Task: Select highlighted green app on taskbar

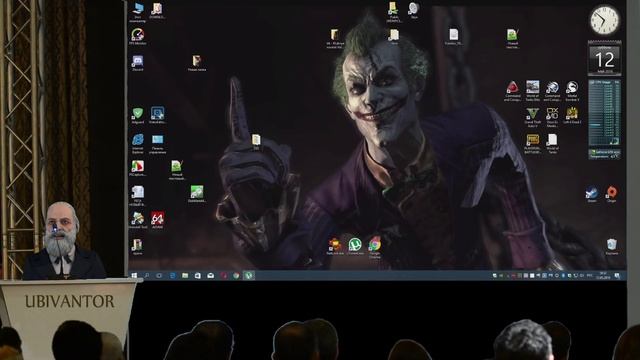Action: 249,276
